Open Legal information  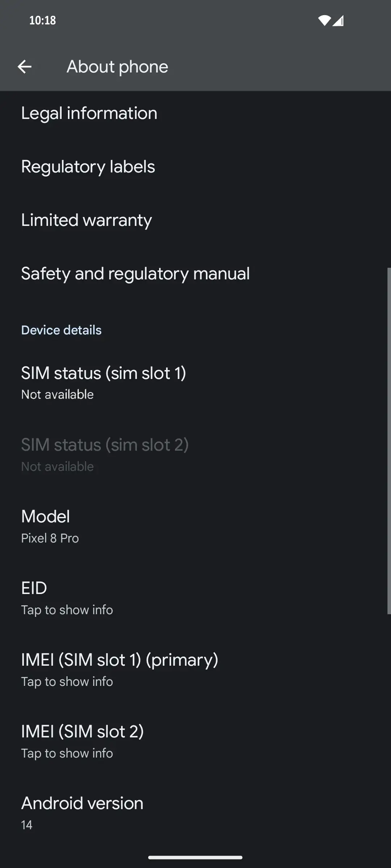pos(89,113)
